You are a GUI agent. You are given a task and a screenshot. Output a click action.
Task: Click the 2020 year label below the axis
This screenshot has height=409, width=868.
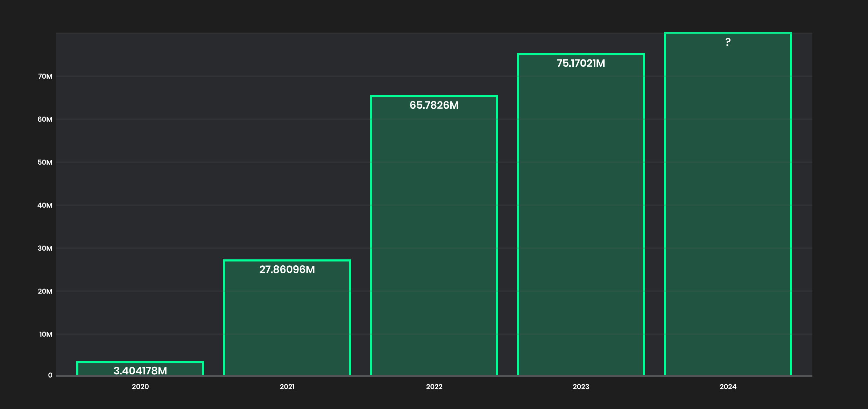tap(140, 387)
